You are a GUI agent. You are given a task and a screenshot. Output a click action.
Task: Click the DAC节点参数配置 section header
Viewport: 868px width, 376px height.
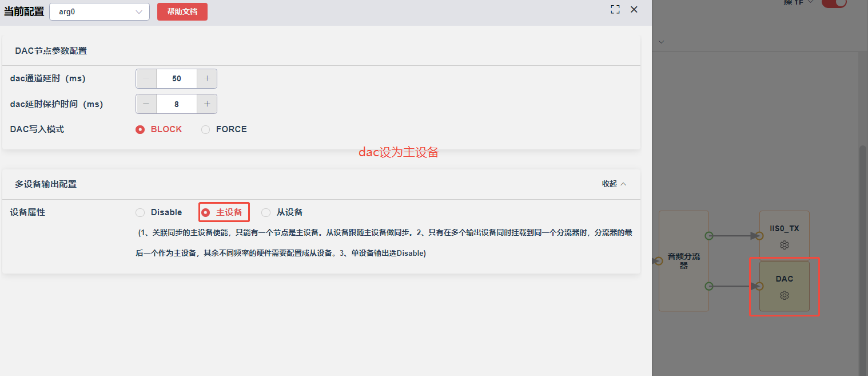[x=51, y=51]
